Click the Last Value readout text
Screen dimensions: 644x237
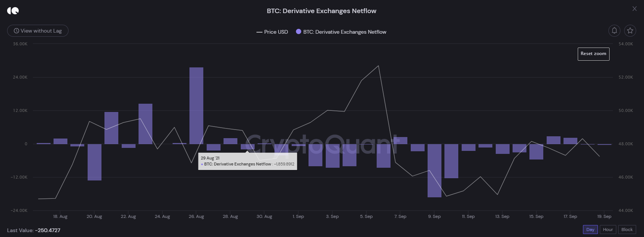[x=34, y=230]
